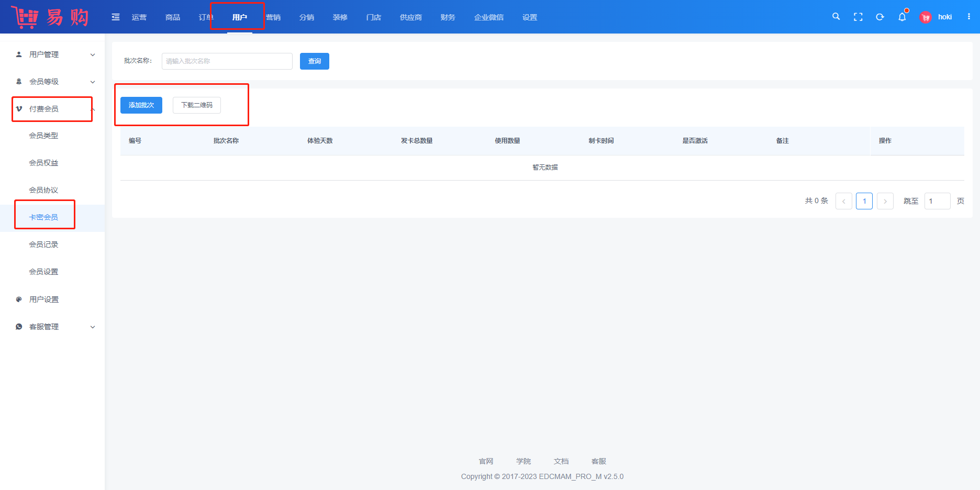Open the 营销 top navigation tab
This screenshot has width=980, height=490.
tap(273, 17)
